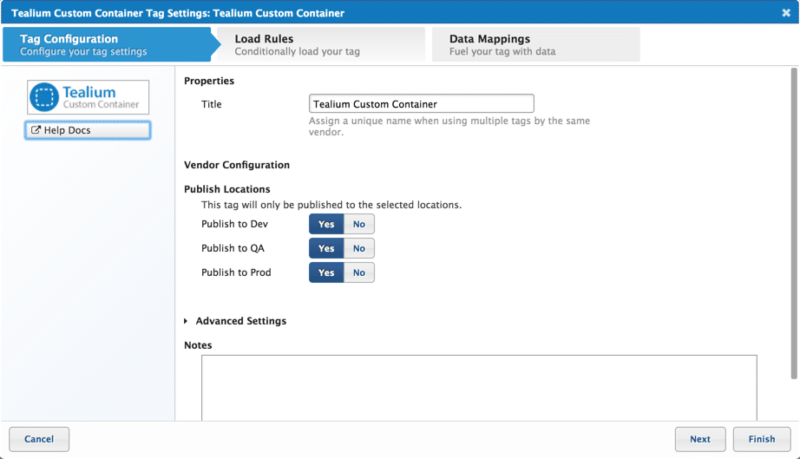This screenshot has height=459, width=800.
Task: Set Publish to Dev to No
Action: [359, 224]
